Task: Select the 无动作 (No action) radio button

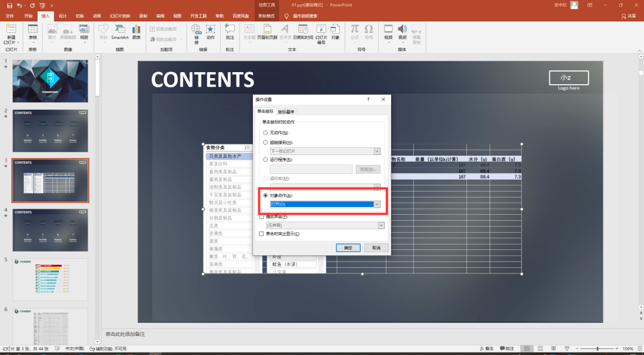Action: point(266,132)
